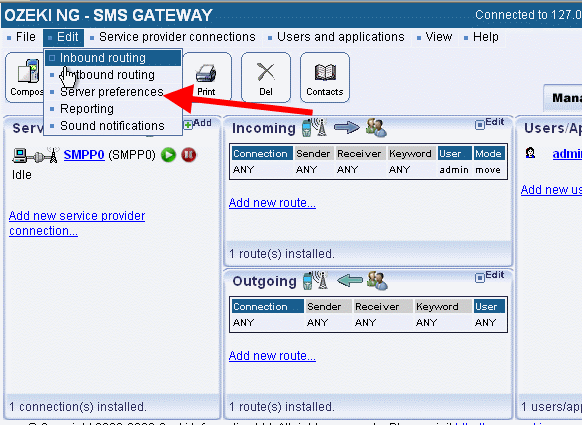Open the Contacts book icon
Screen dimensions: 582x425
[325, 77]
